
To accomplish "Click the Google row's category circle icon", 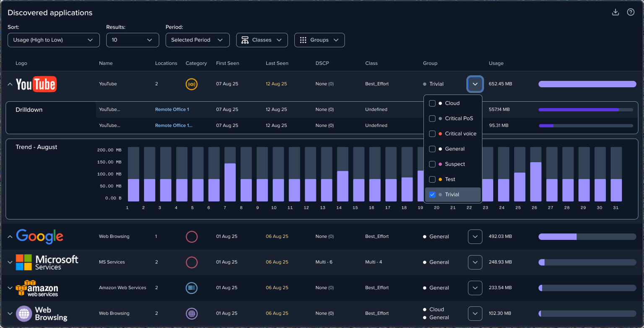I will (x=192, y=237).
